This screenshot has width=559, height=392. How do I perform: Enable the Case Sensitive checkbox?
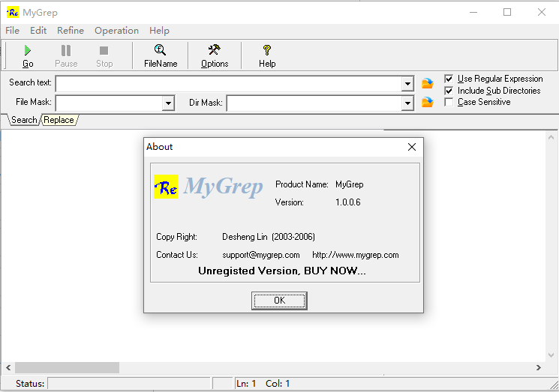tap(449, 102)
